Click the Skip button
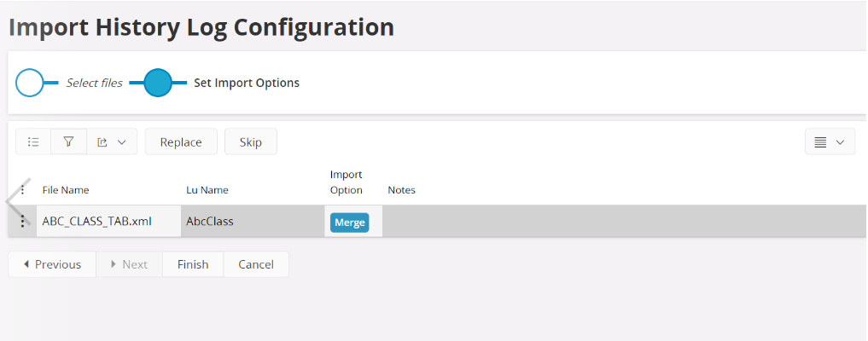 point(251,142)
